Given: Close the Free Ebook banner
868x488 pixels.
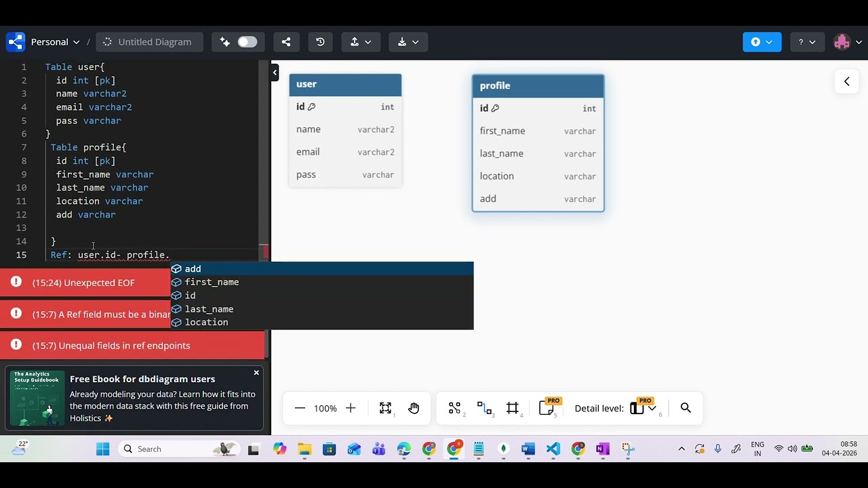Looking at the screenshot, I should tap(256, 373).
